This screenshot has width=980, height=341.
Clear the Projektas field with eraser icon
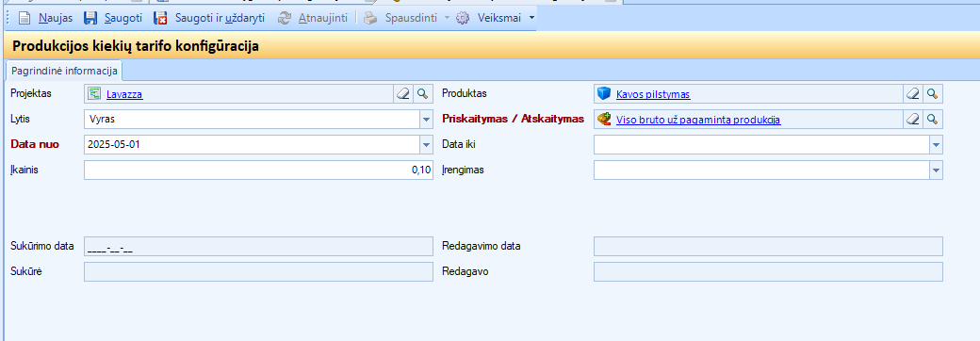(x=403, y=93)
